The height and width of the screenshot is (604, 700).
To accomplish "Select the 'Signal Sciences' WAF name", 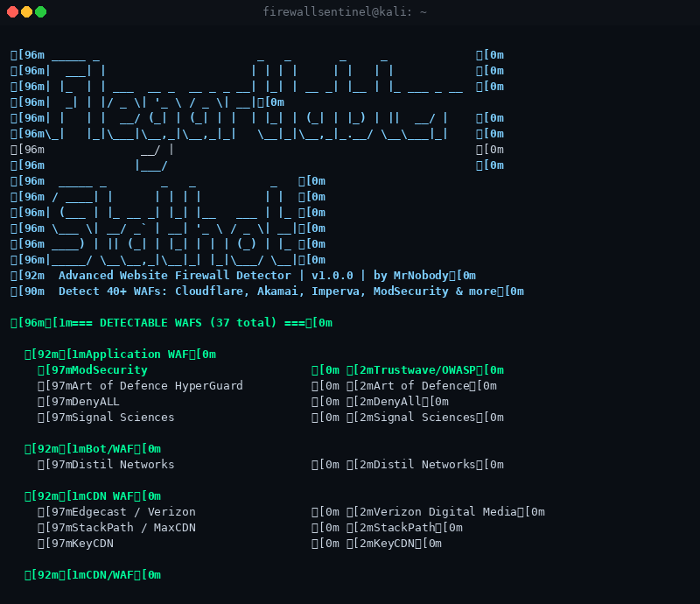I will coord(122,418).
